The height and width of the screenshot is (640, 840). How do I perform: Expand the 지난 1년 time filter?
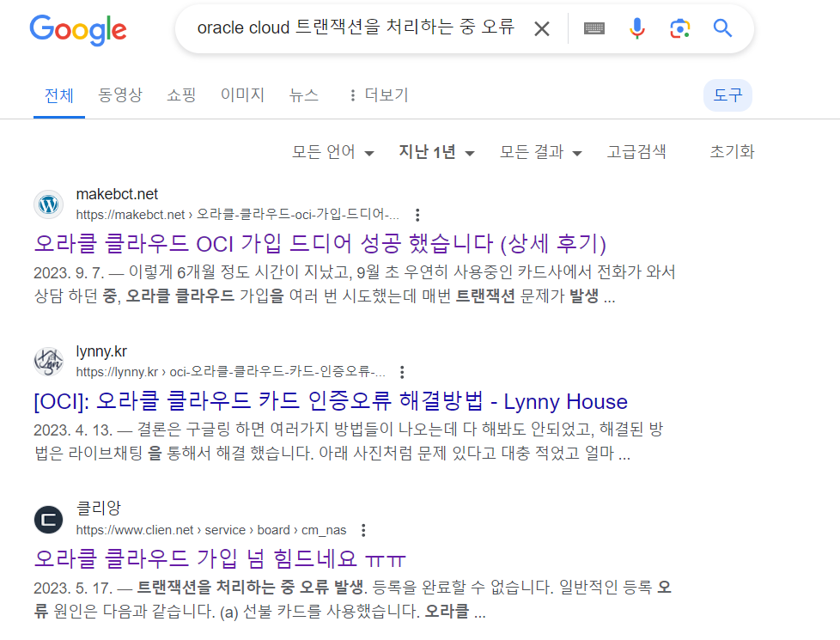pos(436,152)
